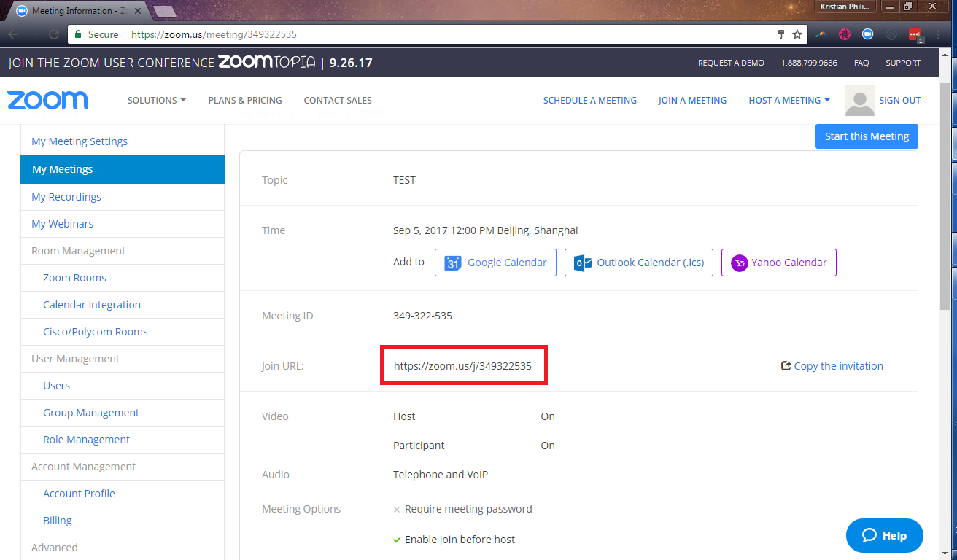Click the Room Management sidebar heading

coord(78,251)
